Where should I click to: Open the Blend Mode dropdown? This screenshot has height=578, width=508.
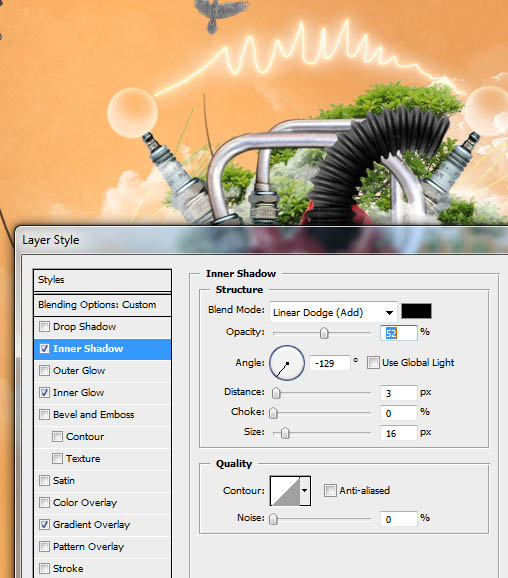coord(333,312)
